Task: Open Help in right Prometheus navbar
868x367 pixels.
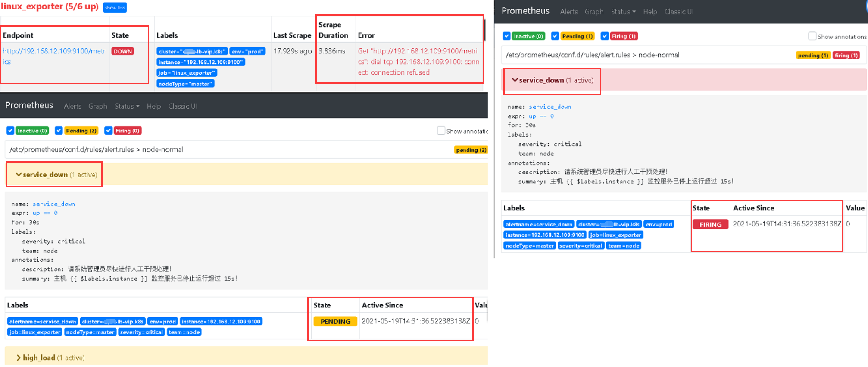Action: pyautogui.click(x=650, y=12)
